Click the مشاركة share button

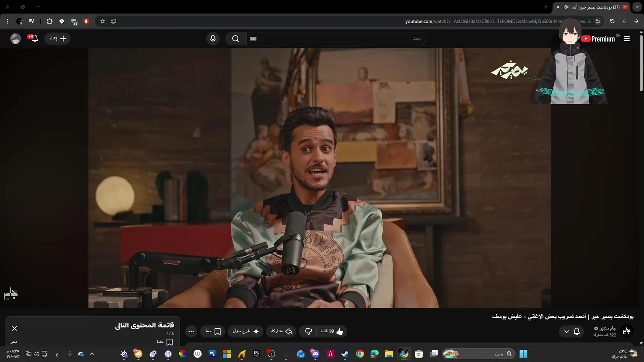pos(282,331)
